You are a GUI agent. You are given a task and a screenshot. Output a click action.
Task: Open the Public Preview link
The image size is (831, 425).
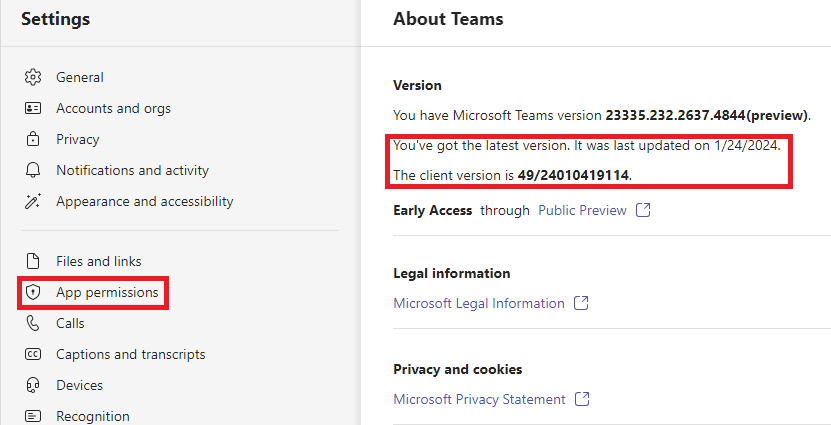tap(582, 210)
